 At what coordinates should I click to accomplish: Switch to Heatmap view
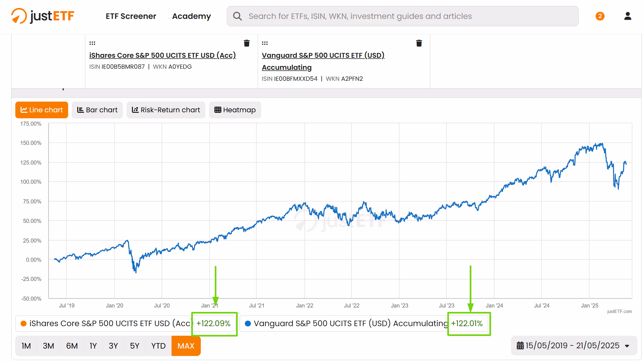[235, 110]
